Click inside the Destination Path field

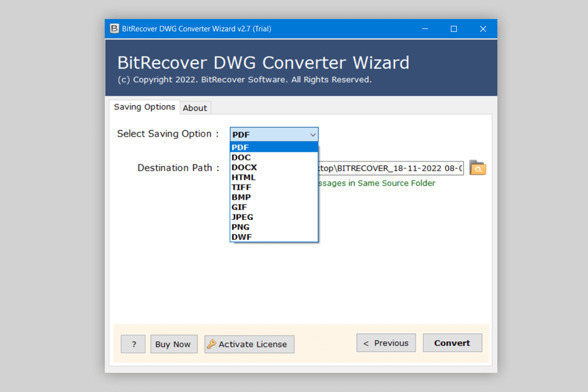click(x=391, y=168)
